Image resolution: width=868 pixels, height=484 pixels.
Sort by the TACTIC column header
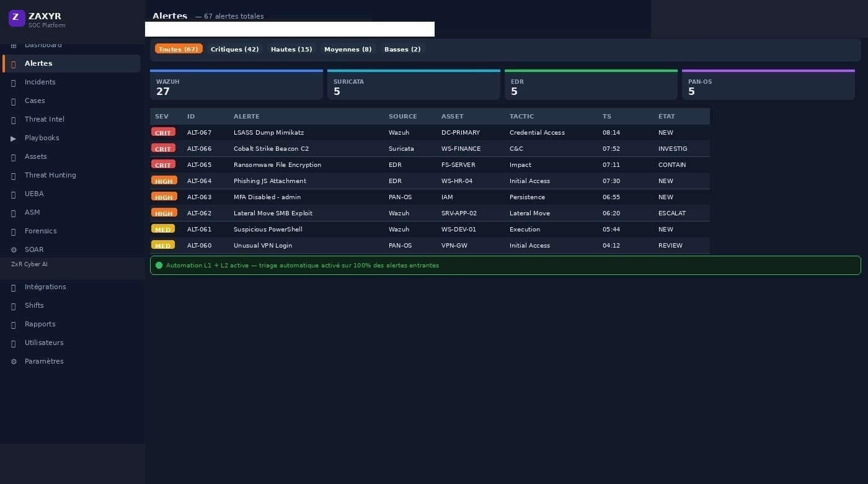tap(521, 117)
